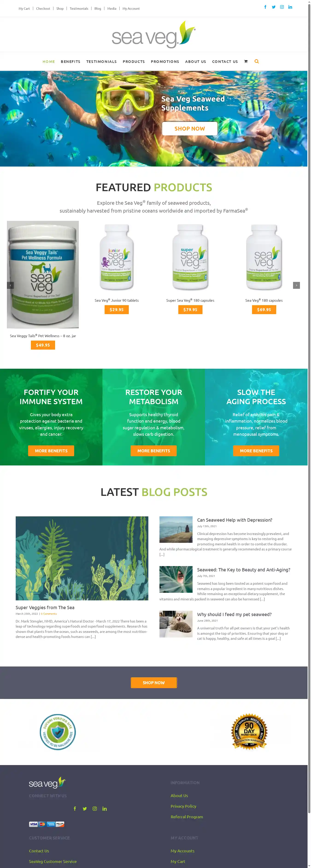Open the Products menu item
Viewport: 311px width, 868px height.
(x=134, y=62)
